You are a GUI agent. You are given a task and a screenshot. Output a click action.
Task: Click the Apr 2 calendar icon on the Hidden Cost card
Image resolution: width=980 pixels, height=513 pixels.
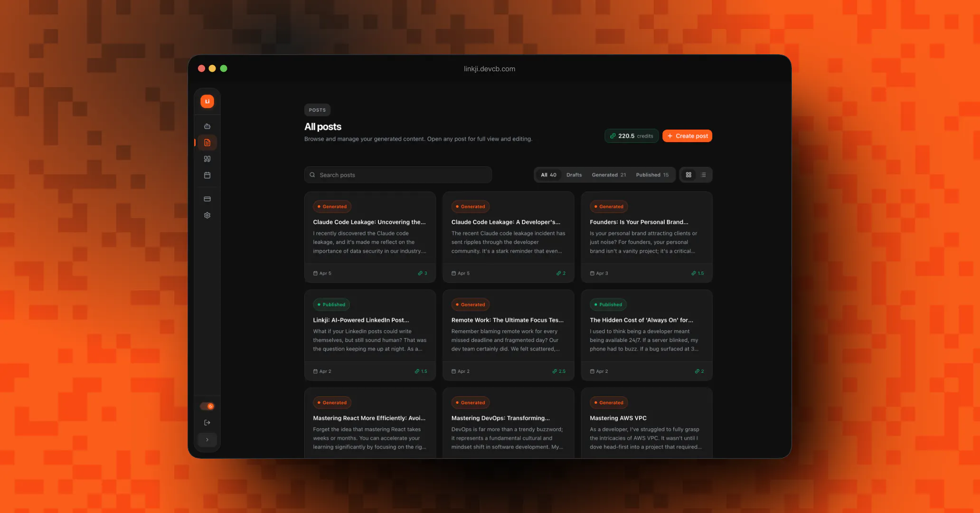[x=592, y=371]
